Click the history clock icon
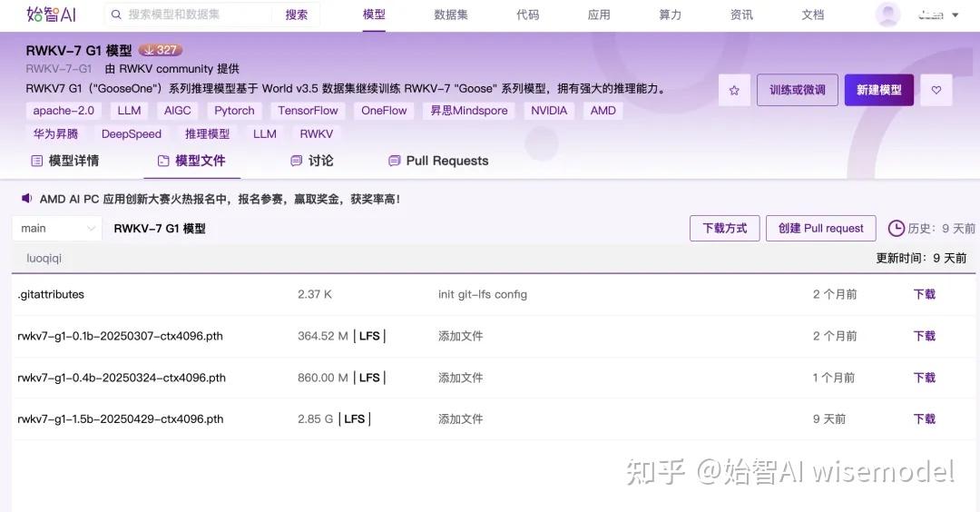The image size is (980, 512). [x=897, y=228]
